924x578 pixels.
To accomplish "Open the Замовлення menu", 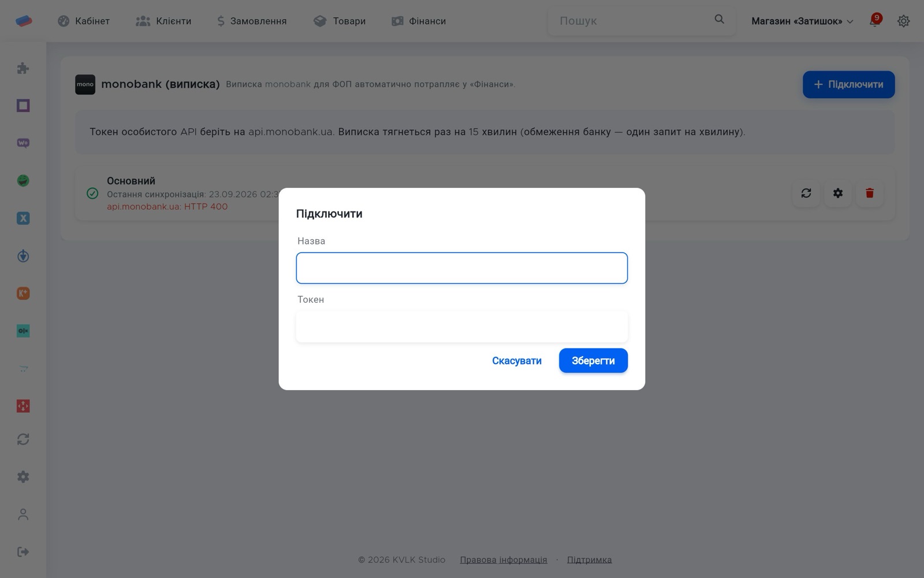I will [252, 21].
